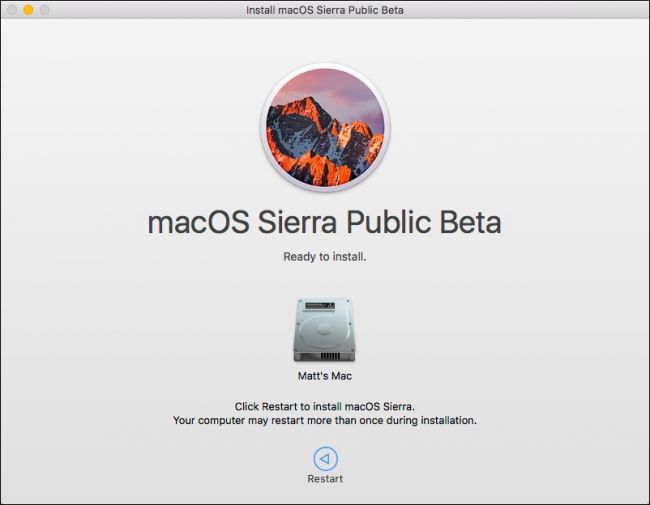Click the greyed-out close window button
Viewport: 650px width, 505px height.
(12, 10)
